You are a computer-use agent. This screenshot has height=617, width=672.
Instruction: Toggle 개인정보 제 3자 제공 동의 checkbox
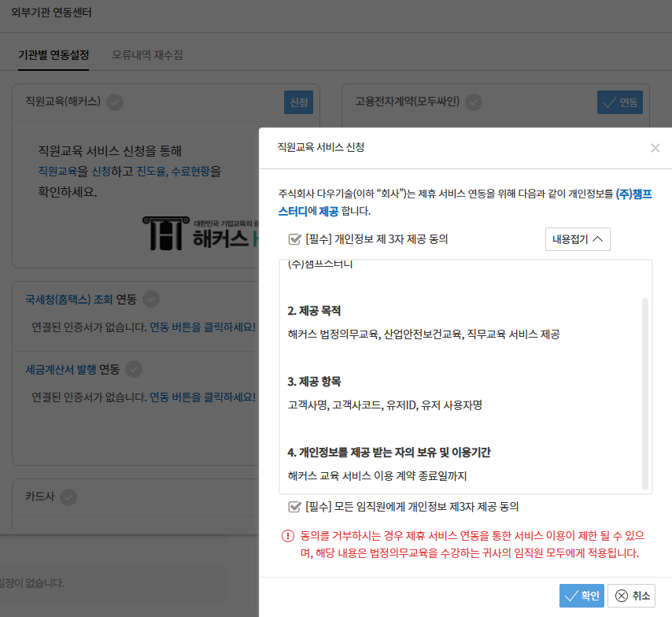pyautogui.click(x=295, y=239)
